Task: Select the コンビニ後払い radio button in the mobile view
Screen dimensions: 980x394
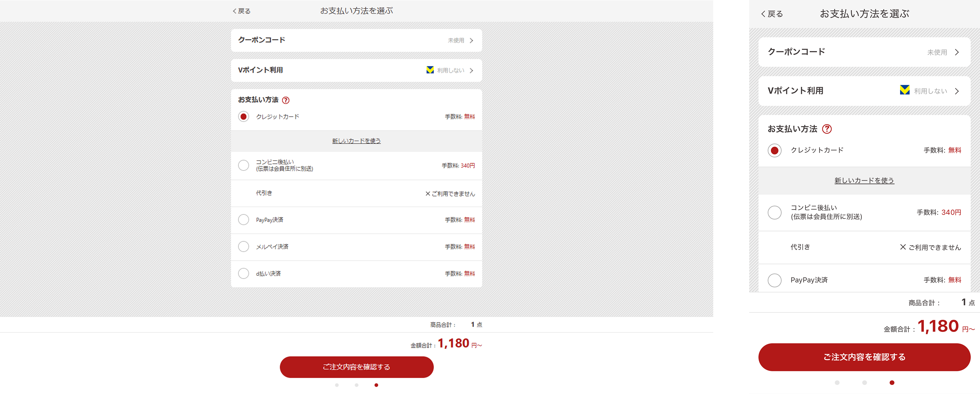Action: pyautogui.click(x=774, y=212)
